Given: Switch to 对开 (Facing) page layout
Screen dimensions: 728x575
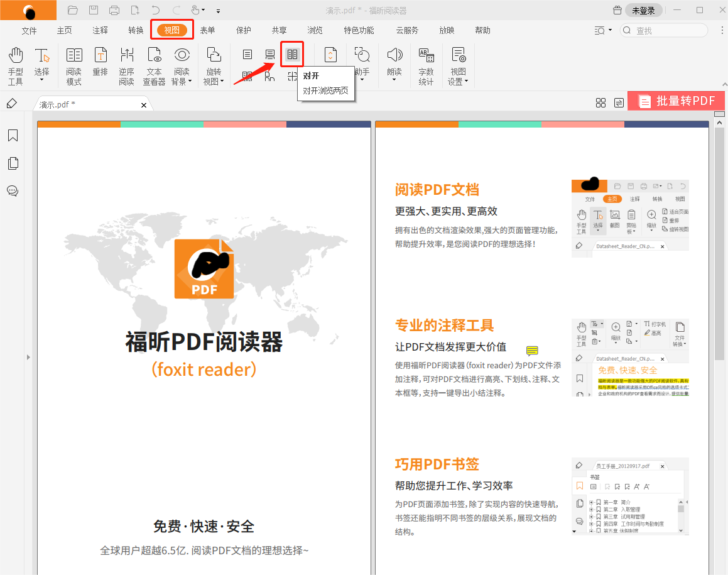Looking at the screenshot, I should 292,55.
